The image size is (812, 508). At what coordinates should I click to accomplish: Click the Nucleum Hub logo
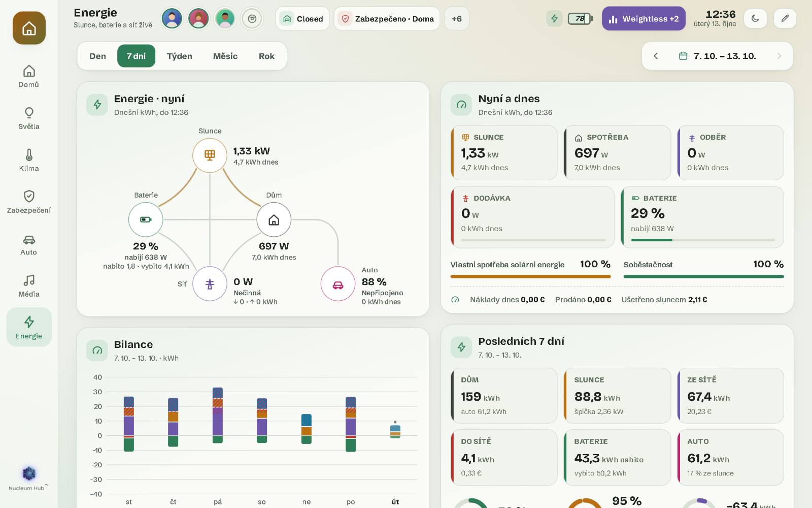(29, 478)
